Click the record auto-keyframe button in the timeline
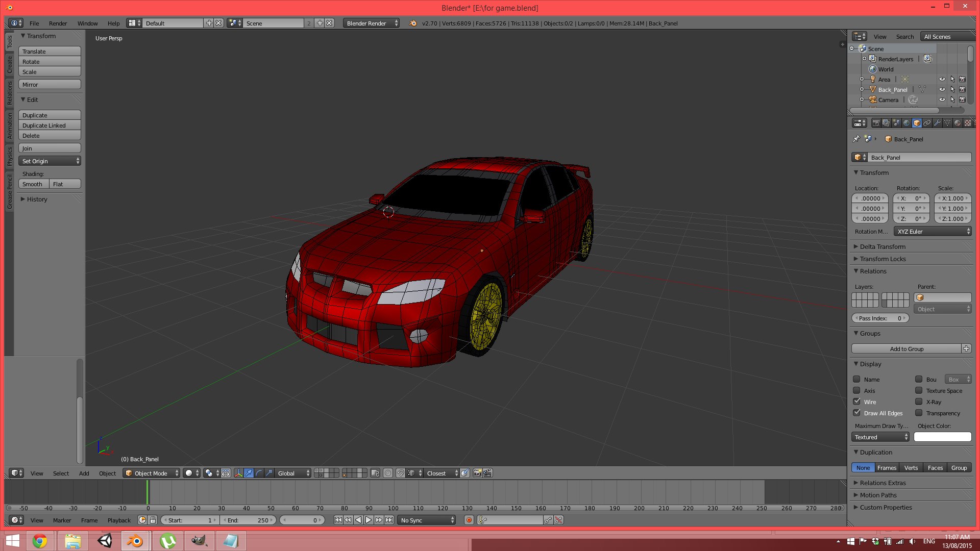Viewport: 980px width, 551px height. (x=469, y=520)
